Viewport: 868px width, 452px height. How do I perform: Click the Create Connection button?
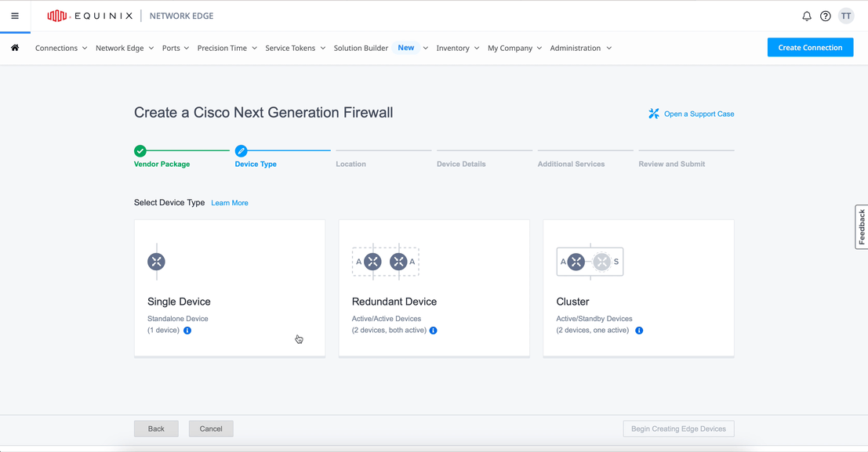point(810,47)
